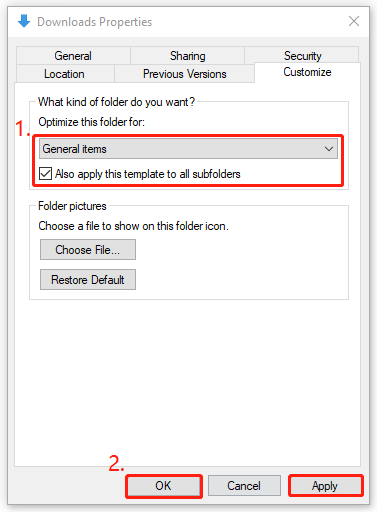Click the Optimize this folder for label
The image size is (377, 512).
click(x=92, y=122)
